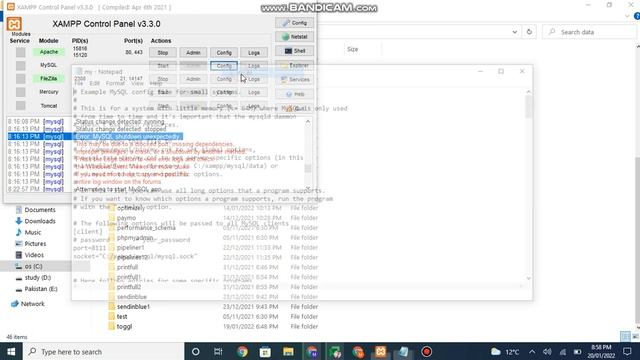Select os (C:) drive
This screenshot has height=360, width=640.
pos(33,267)
